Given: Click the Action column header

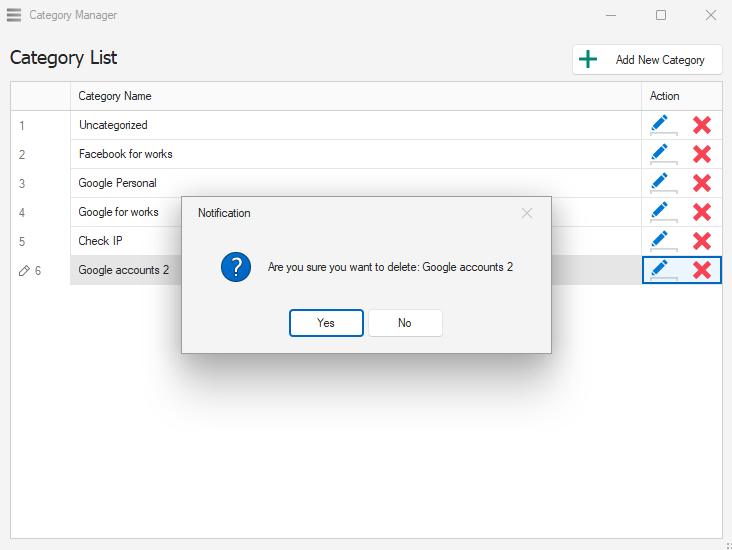Looking at the screenshot, I should click(664, 96).
